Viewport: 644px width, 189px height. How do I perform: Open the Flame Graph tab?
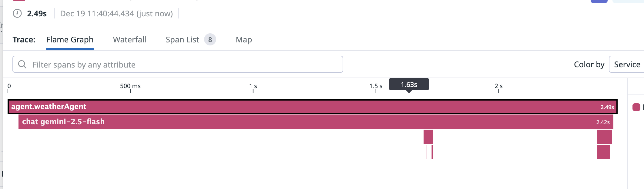coord(70,40)
